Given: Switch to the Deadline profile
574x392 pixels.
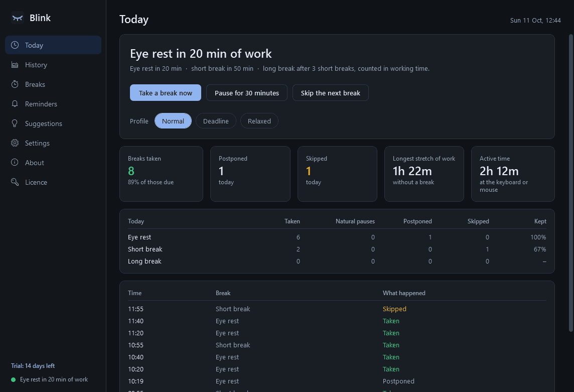Looking at the screenshot, I should (216, 121).
